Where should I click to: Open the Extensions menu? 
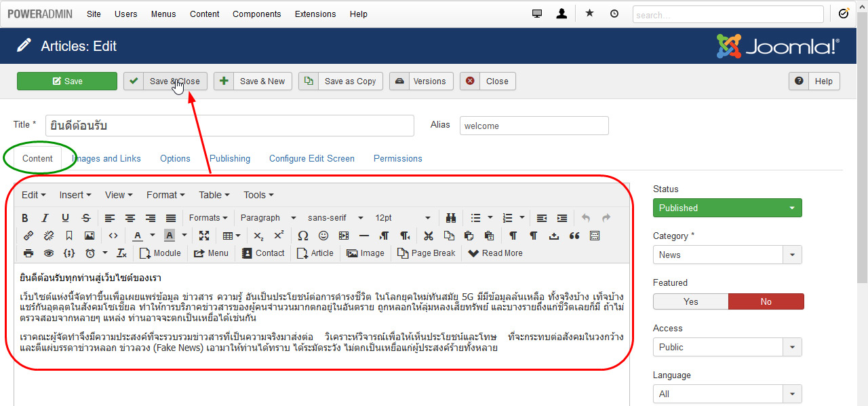(x=315, y=14)
